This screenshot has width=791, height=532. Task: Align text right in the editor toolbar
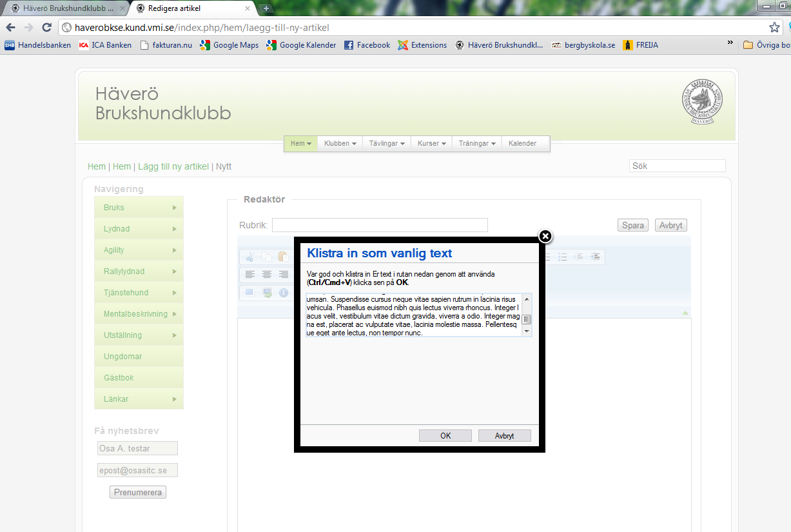click(283, 275)
